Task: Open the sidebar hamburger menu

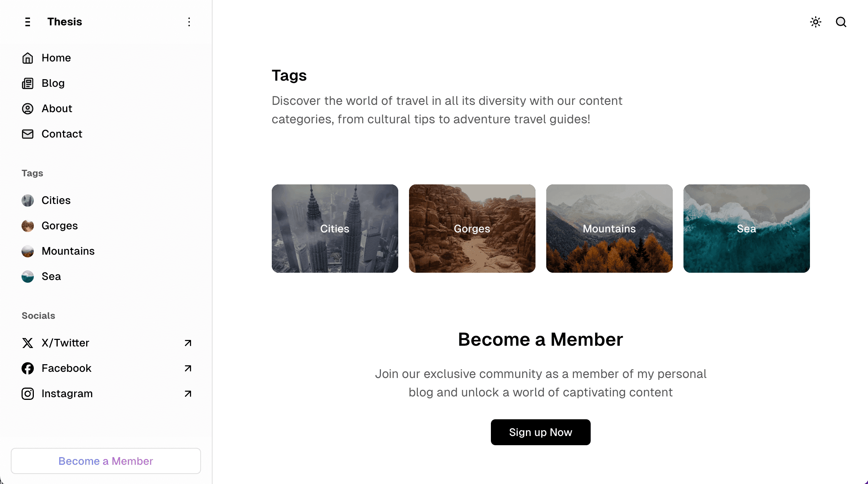Action: pos(27,22)
